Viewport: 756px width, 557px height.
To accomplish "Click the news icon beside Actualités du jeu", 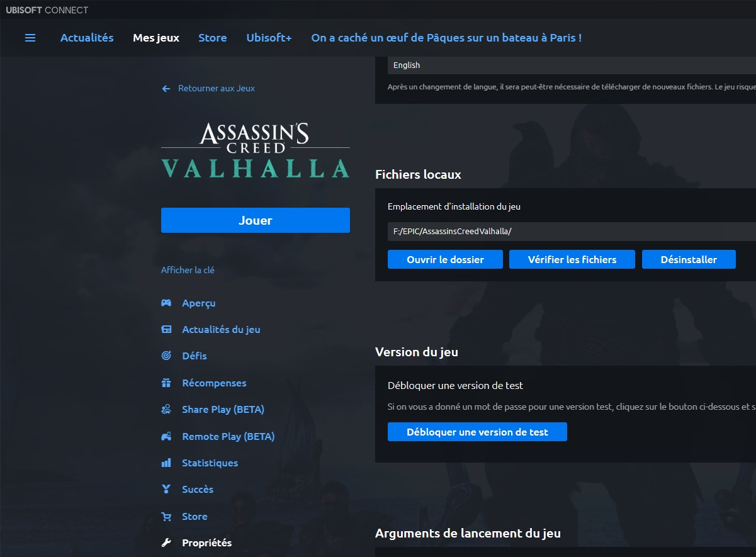I will (166, 329).
